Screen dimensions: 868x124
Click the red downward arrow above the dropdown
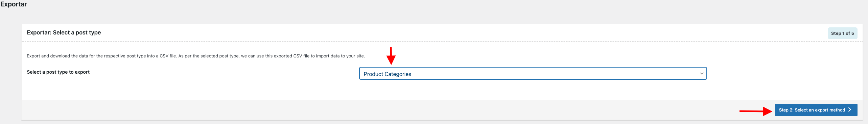(391, 56)
